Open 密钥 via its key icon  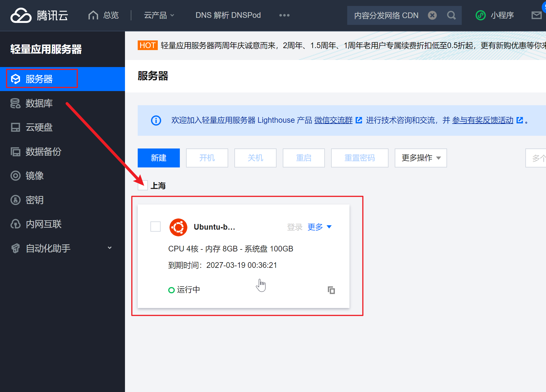coord(16,200)
